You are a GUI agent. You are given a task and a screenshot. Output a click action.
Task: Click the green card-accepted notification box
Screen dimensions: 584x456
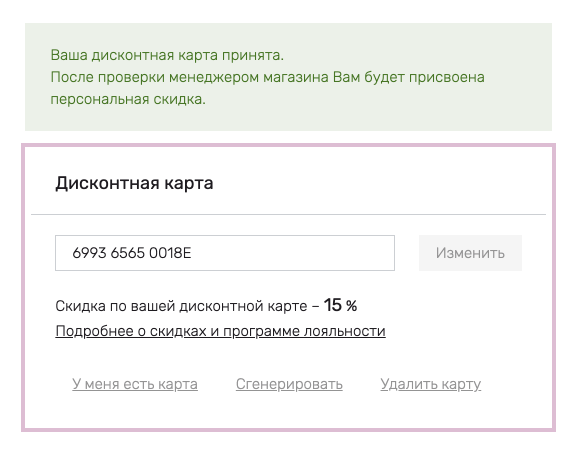[x=288, y=77]
